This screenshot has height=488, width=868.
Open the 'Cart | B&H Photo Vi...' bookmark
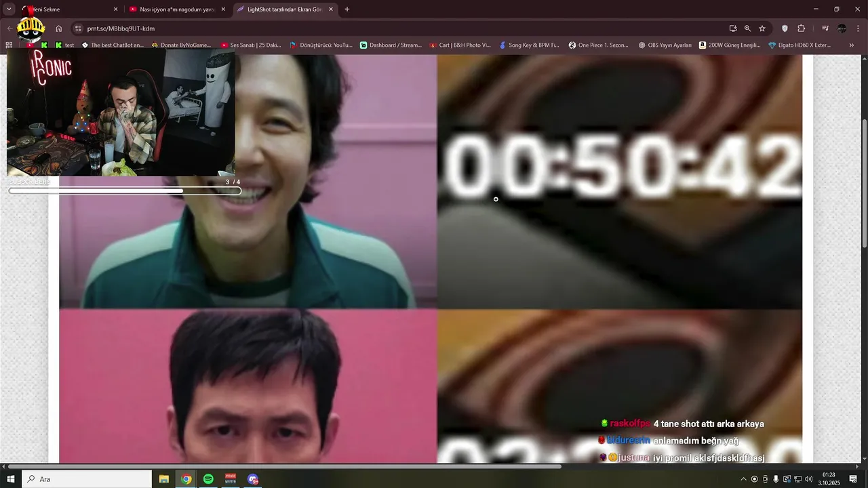(x=460, y=45)
